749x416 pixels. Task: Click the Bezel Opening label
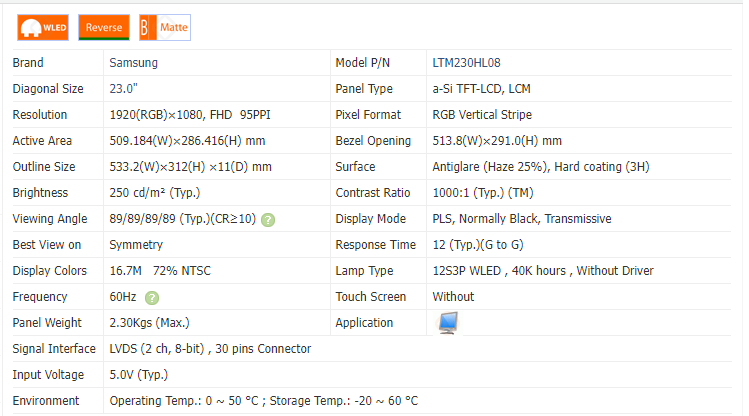coord(373,140)
